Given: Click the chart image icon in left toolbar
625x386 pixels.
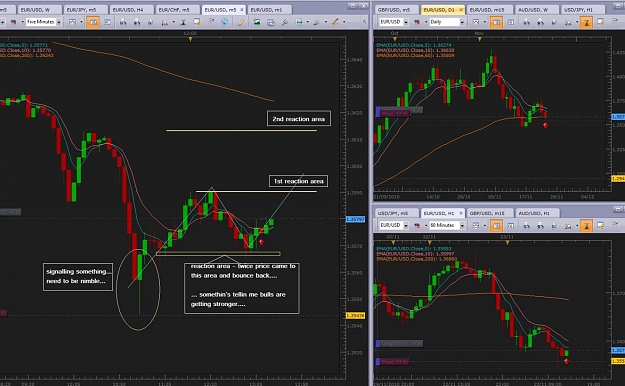Looking at the screenshot, I should (x=256, y=22).
